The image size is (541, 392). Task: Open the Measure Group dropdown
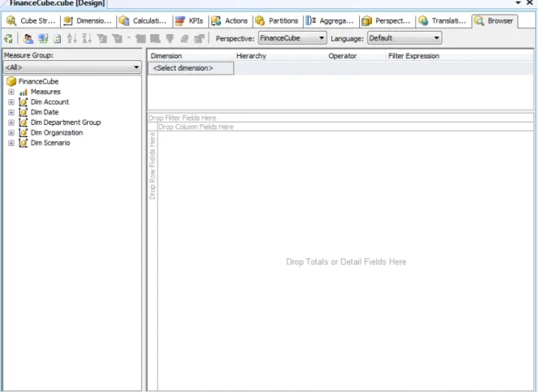[72, 67]
